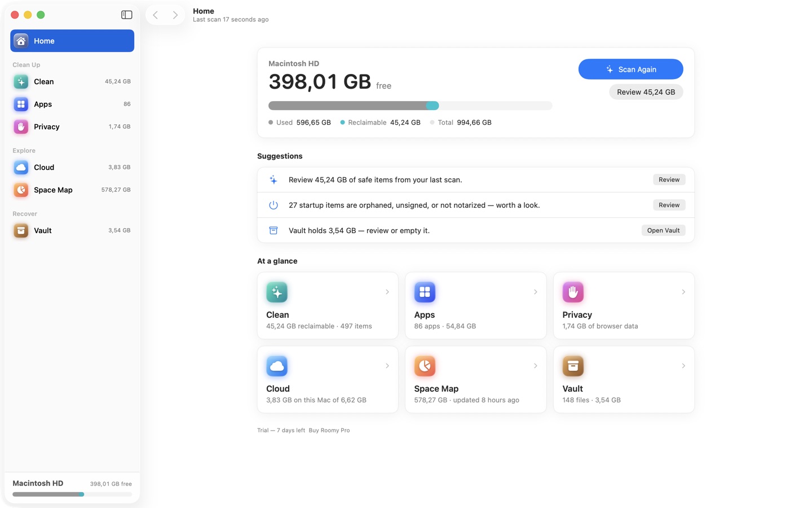Click the Open Vault button
The image size is (812, 508).
(x=663, y=230)
